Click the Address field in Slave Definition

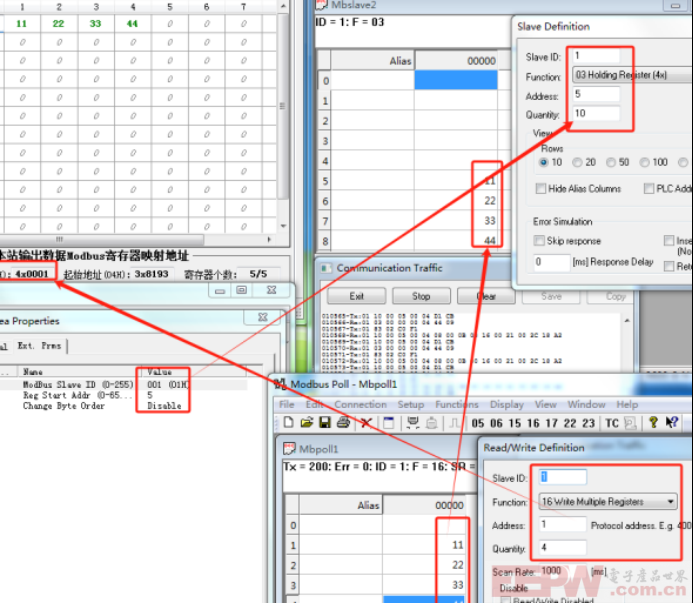click(x=596, y=94)
